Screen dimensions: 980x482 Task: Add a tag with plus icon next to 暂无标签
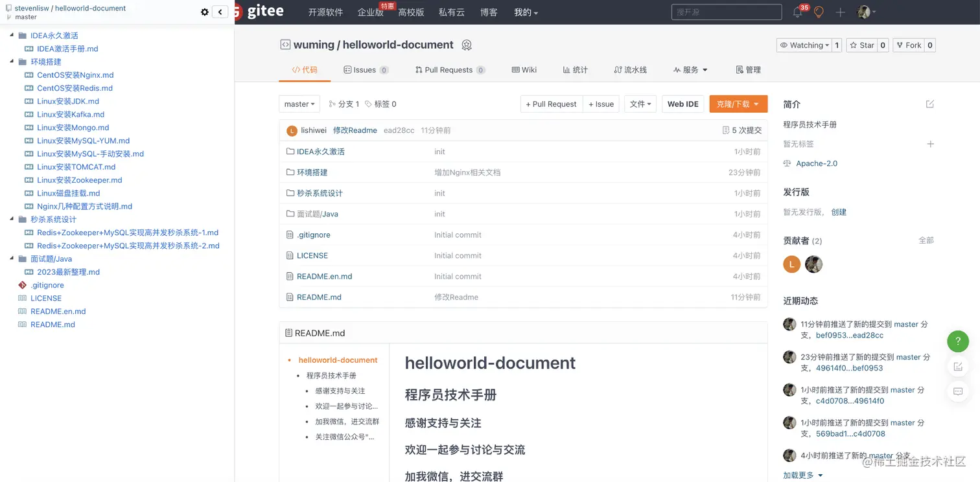[x=931, y=144]
